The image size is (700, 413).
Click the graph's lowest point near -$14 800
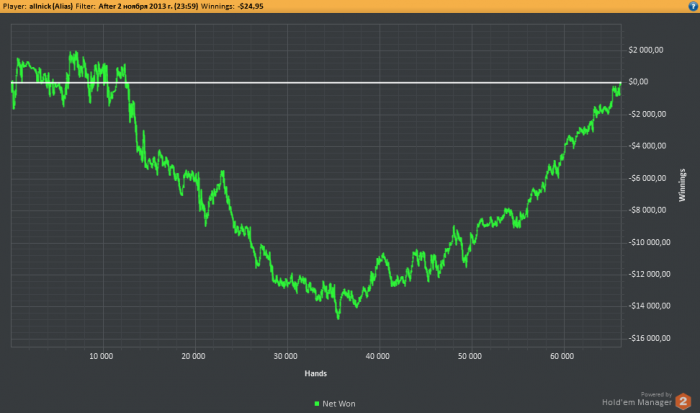point(338,318)
